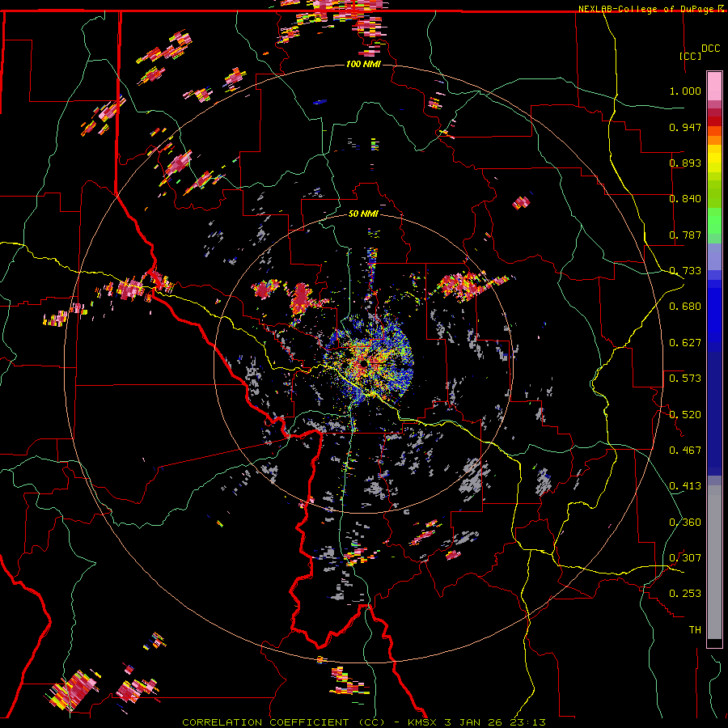
Task: Click the 50 NMI range ring label
Action: tap(363, 214)
